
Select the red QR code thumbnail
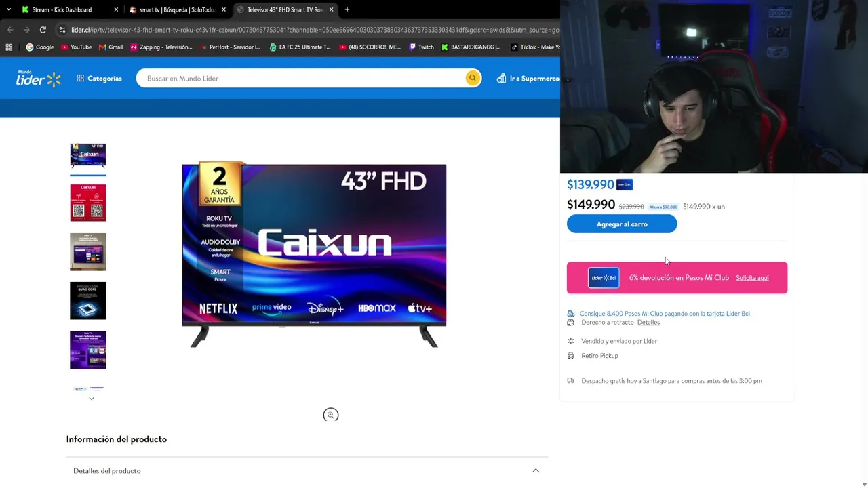(88, 203)
